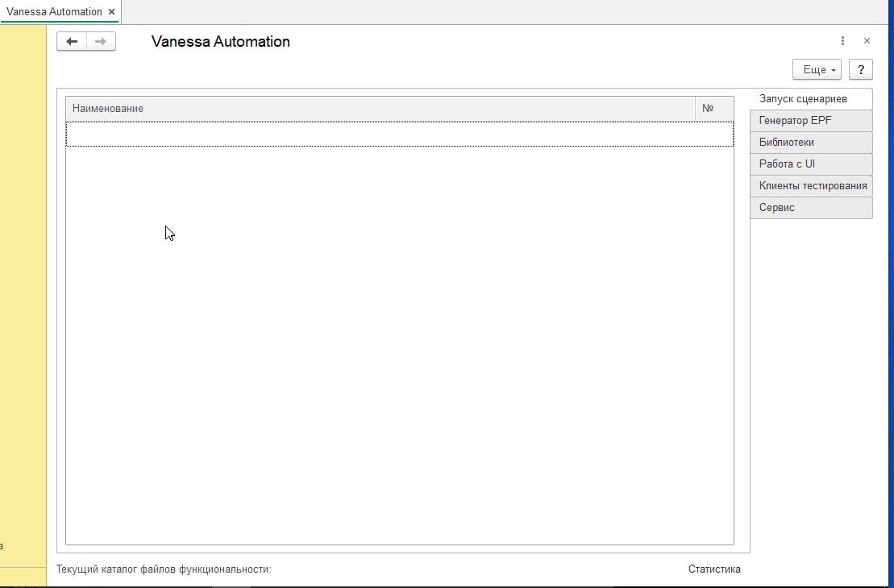The image size is (894, 588).
Task: Switch to the Генератор EPF tab
Action: [x=811, y=121]
